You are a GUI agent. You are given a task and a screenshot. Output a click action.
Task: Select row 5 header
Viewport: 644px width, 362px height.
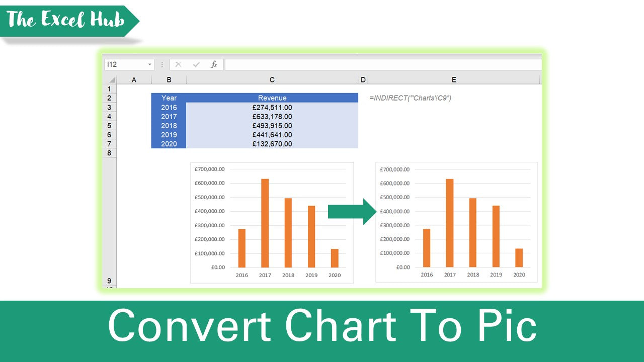[109, 126]
